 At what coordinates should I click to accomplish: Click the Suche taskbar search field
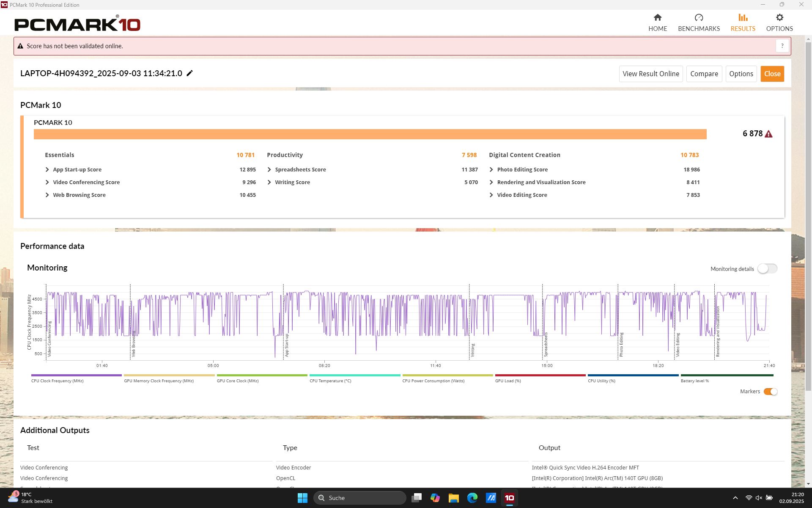tap(359, 498)
